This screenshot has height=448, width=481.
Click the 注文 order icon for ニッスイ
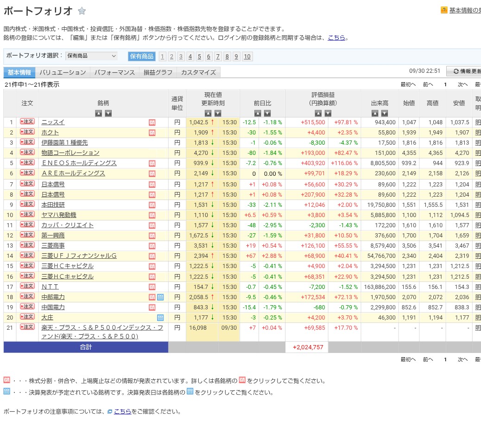click(27, 122)
